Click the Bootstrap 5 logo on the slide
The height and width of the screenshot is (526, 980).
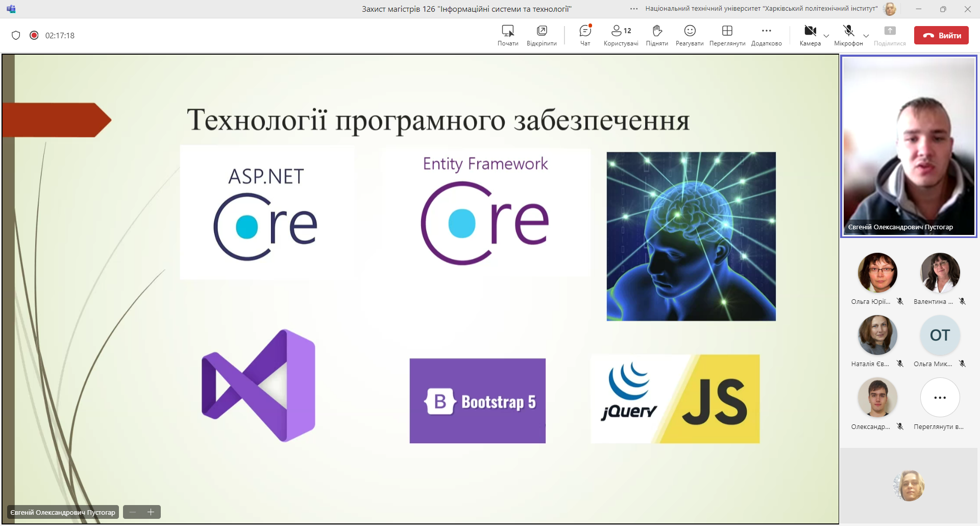pyautogui.click(x=477, y=401)
